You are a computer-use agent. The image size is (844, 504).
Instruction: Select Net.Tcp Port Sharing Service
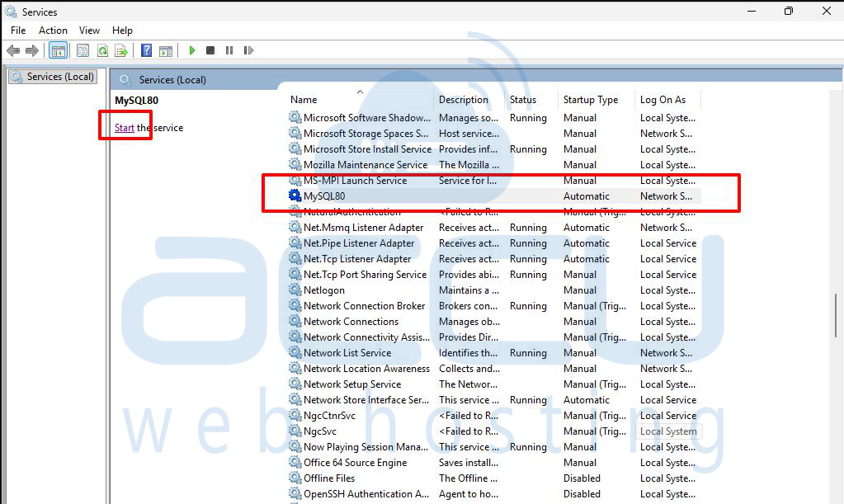click(365, 275)
